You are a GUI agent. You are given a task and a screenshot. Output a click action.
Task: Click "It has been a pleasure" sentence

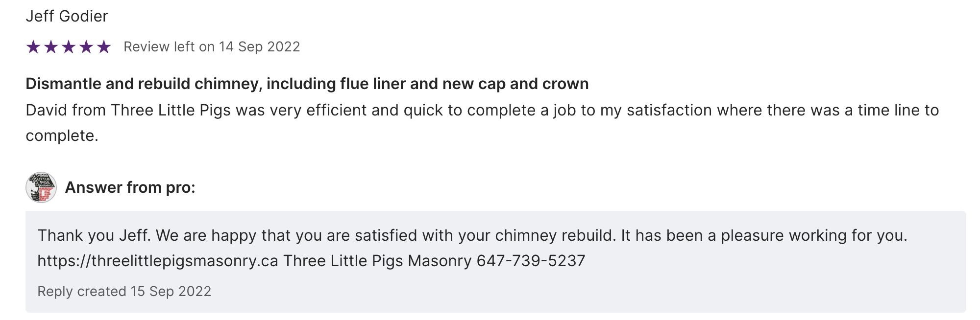pyautogui.click(x=764, y=235)
